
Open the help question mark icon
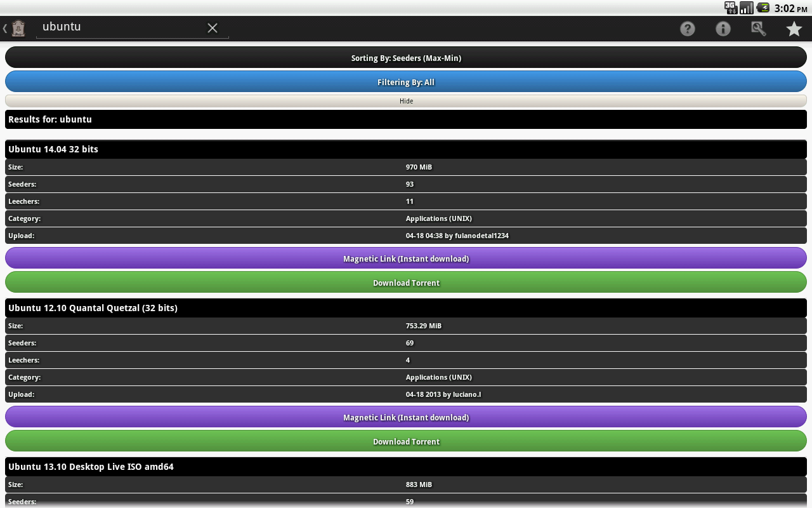coord(688,29)
